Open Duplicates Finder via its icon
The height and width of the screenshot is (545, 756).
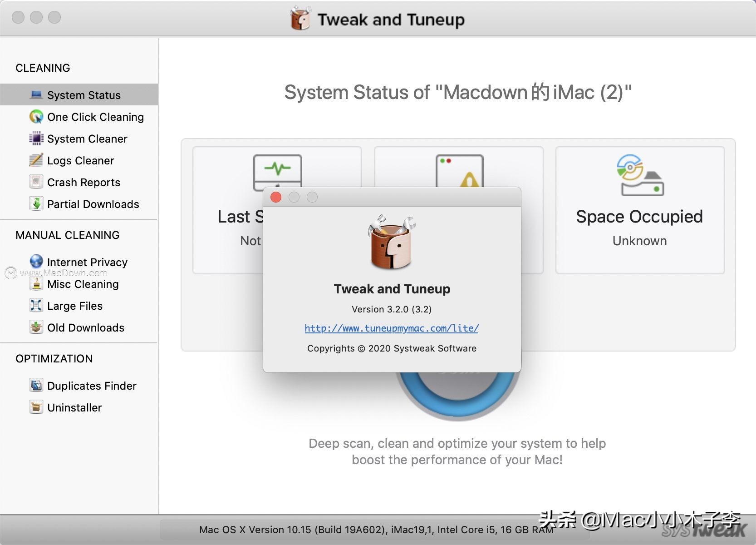35,385
